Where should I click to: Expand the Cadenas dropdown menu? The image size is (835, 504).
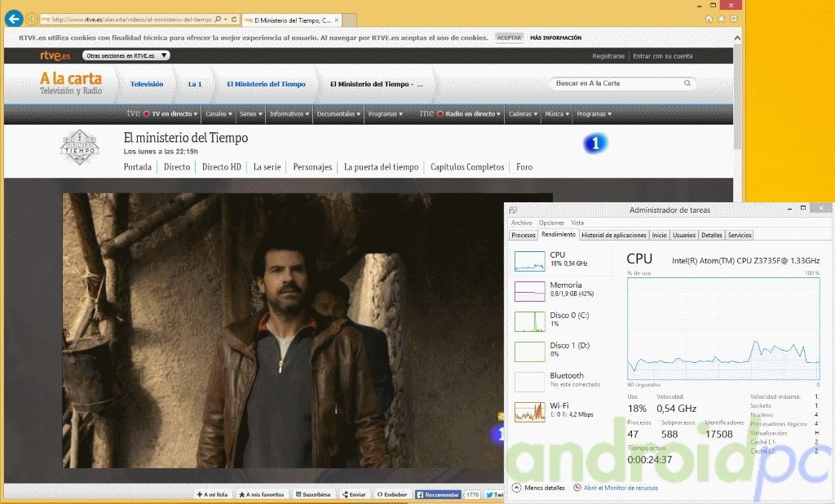(523, 114)
